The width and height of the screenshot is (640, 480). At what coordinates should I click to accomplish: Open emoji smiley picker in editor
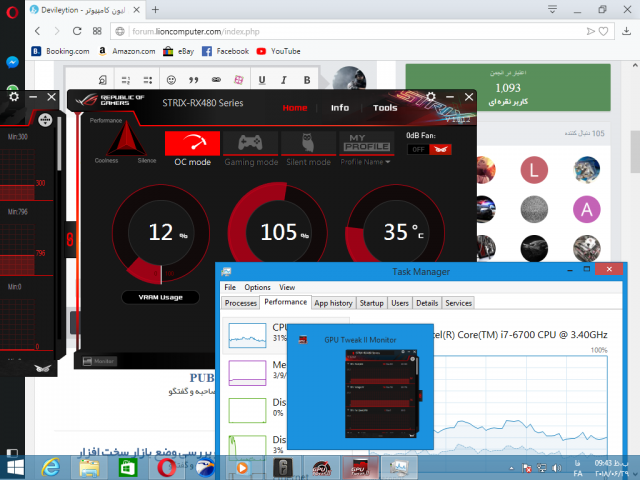point(171,80)
